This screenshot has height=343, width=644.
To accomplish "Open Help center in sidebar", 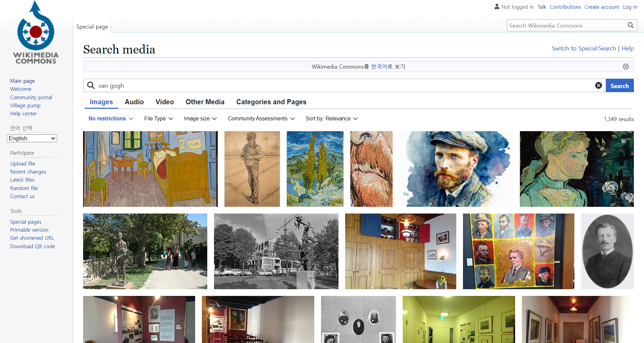I will click(x=23, y=113).
